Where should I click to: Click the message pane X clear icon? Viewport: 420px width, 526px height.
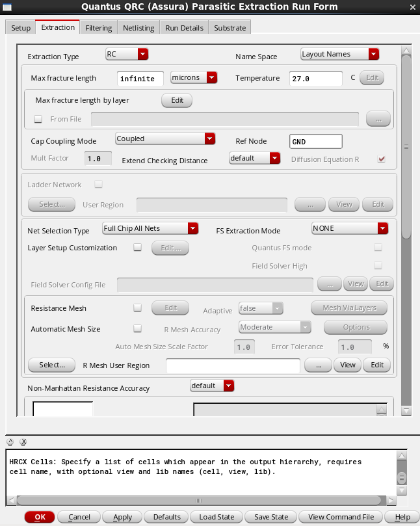pos(23,441)
